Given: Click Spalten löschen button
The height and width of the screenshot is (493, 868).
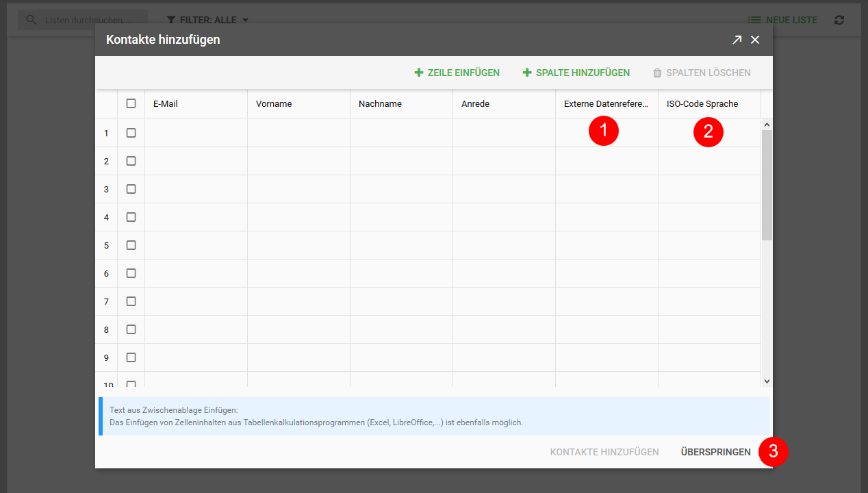Looking at the screenshot, I should [702, 73].
